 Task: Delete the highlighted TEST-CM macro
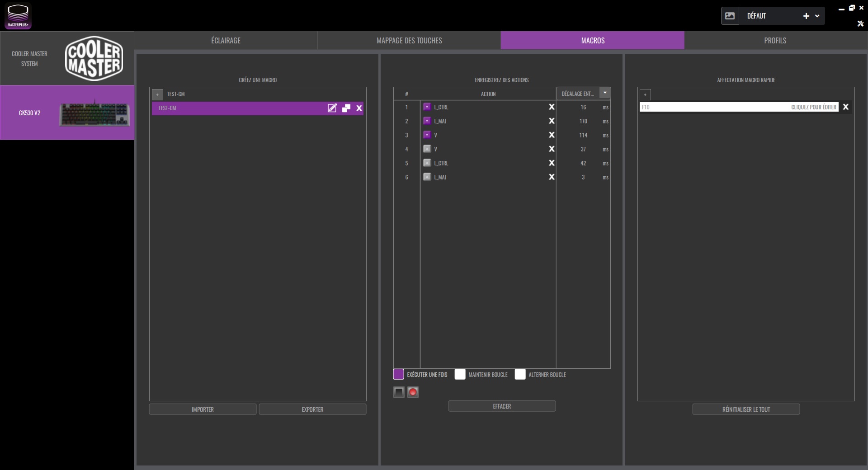click(x=359, y=108)
